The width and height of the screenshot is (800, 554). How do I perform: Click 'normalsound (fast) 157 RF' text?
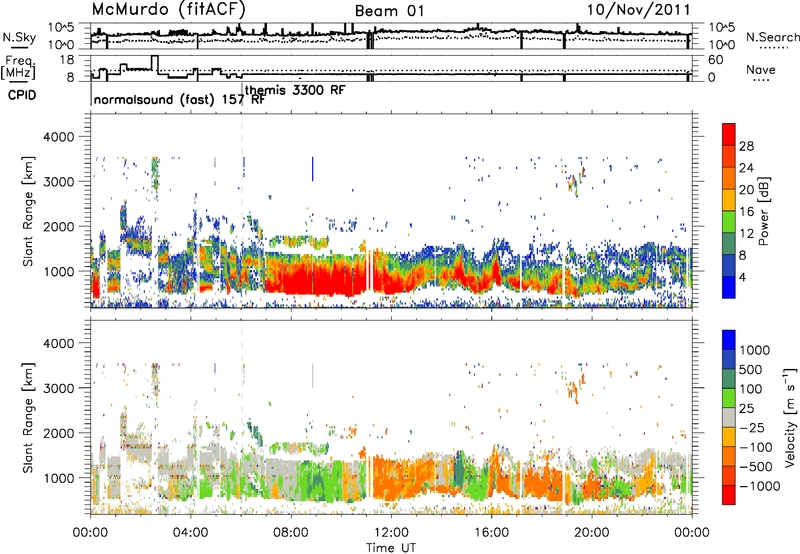[x=179, y=99]
